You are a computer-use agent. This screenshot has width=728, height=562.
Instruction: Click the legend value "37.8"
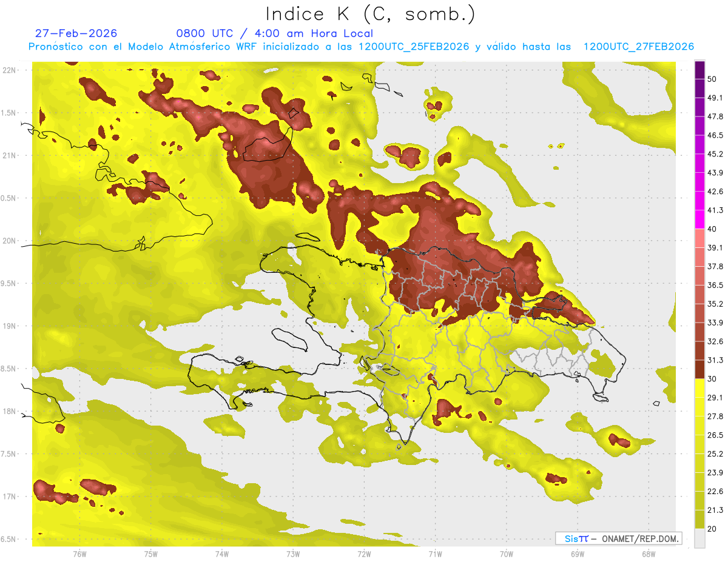pos(715,266)
